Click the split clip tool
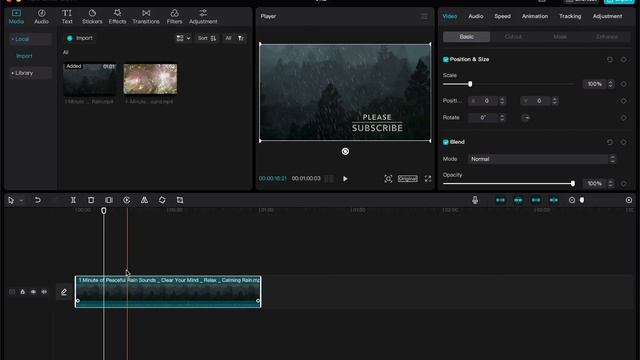Viewport: 640px width, 360px height. 73,200
